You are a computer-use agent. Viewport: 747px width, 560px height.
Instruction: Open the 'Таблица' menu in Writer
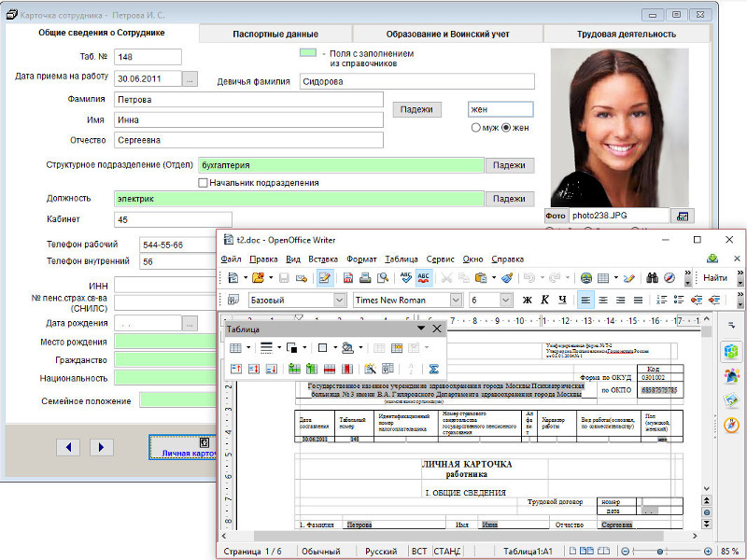point(401,259)
